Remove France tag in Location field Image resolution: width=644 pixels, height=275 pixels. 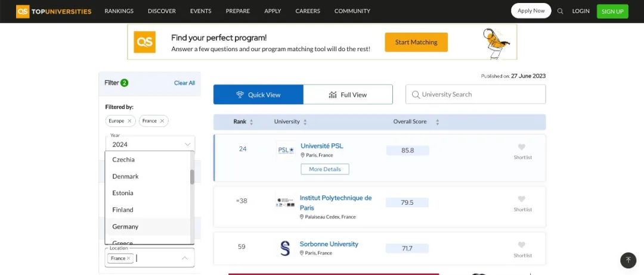point(129,258)
